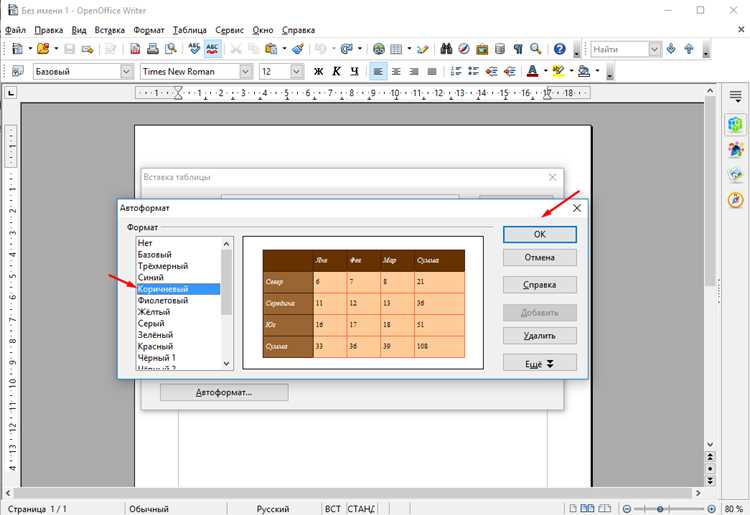
Task: Click the Print document icon
Action: coord(153,49)
